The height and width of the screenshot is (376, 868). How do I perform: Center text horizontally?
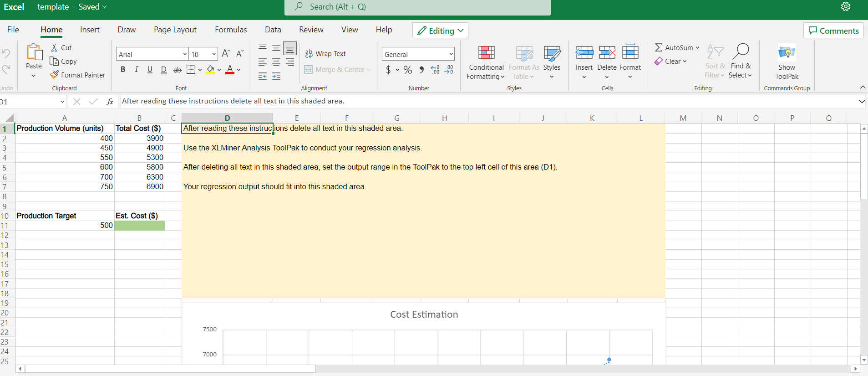276,62
